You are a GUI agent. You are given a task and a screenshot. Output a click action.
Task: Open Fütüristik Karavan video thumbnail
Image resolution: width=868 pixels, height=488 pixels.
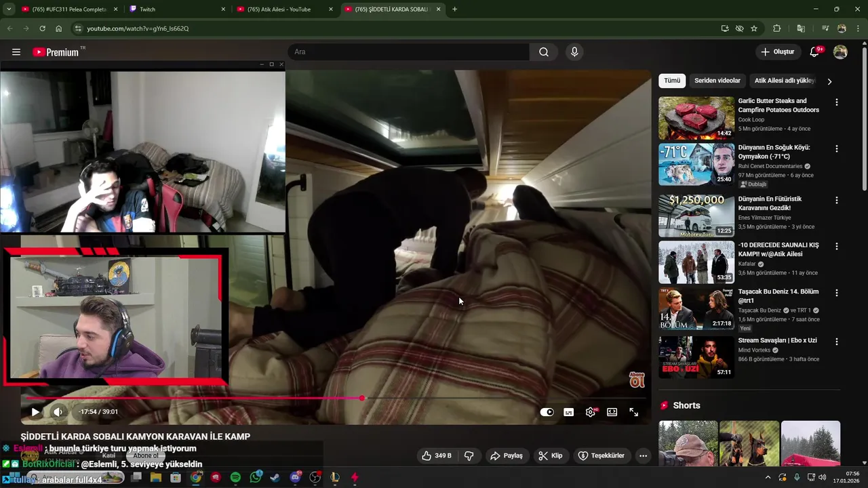696,216
